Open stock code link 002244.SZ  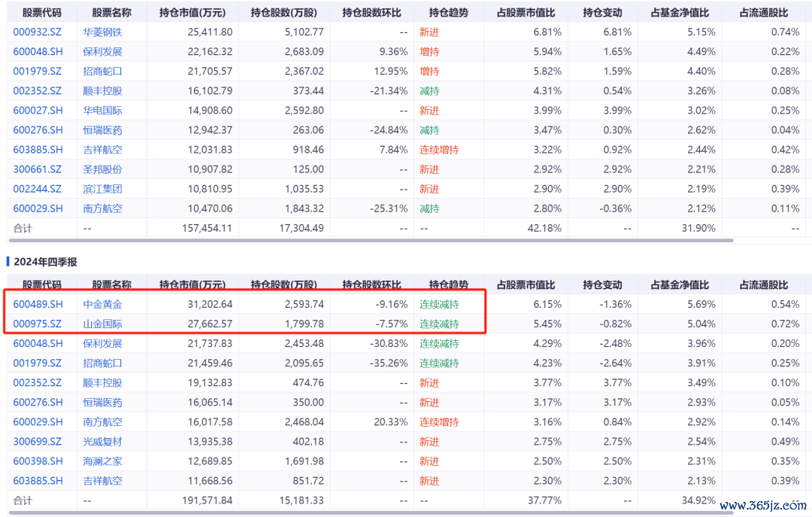point(38,190)
